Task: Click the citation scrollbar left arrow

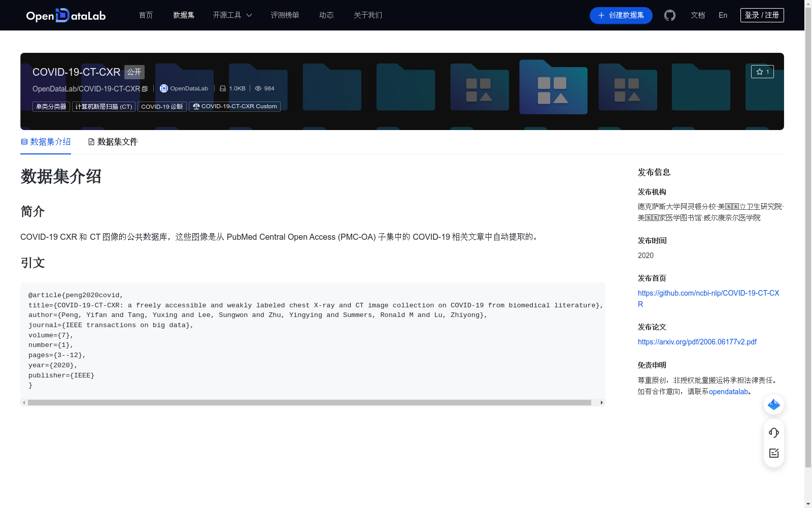Action: [24, 402]
